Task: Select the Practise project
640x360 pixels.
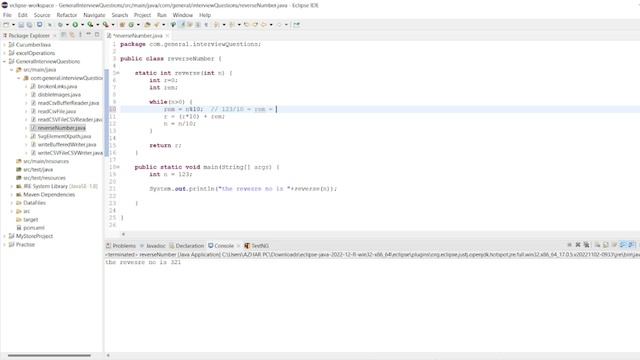Action: click(x=22, y=245)
